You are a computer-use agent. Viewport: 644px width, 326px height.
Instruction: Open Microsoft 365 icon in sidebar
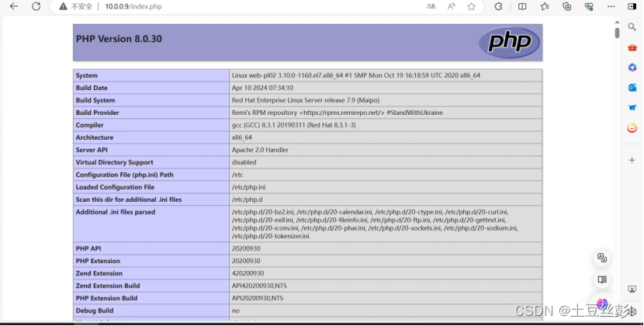pyautogui.click(x=632, y=68)
